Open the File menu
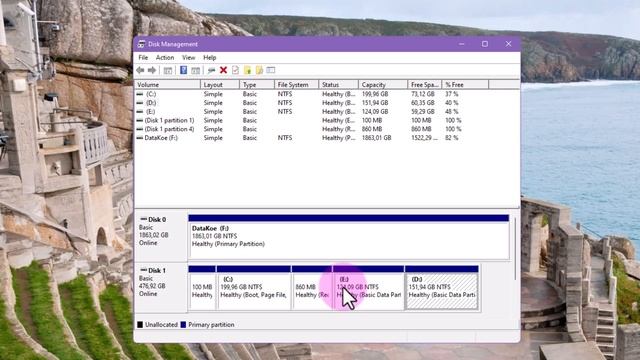 coord(143,58)
